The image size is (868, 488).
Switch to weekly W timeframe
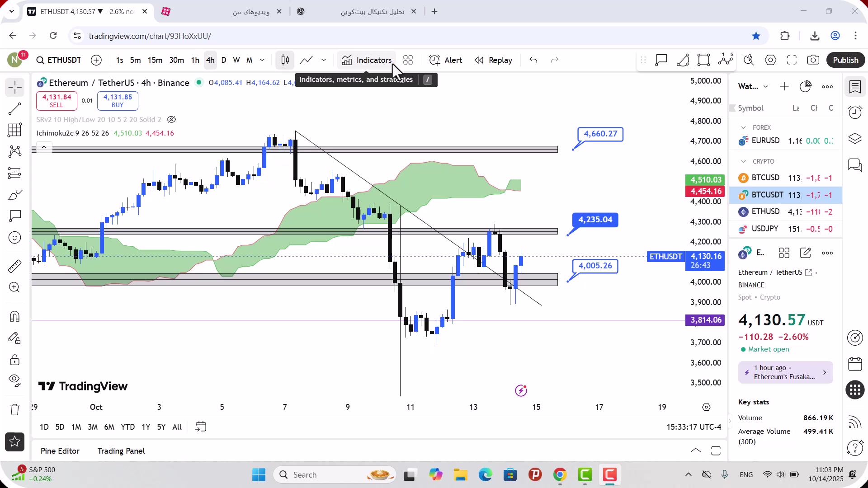[x=236, y=60]
